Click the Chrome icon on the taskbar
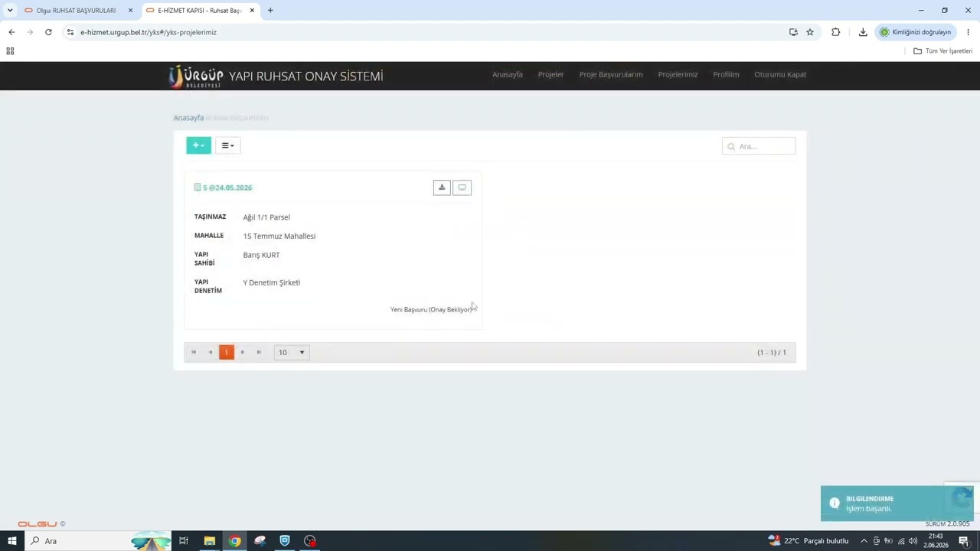The image size is (980, 551). click(x=234, y=541)
